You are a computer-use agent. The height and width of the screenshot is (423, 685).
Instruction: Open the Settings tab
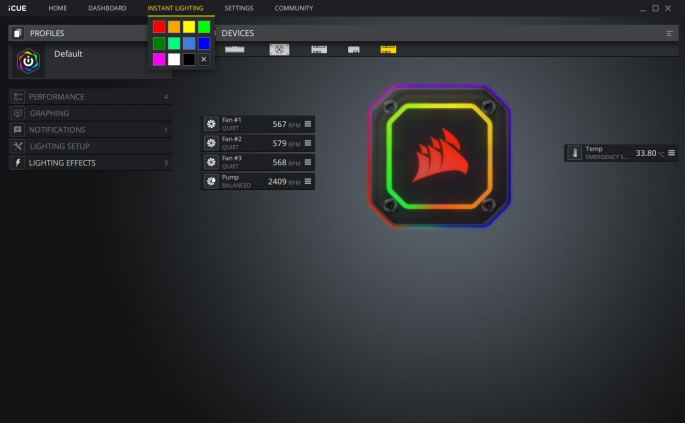pos(239,8)
